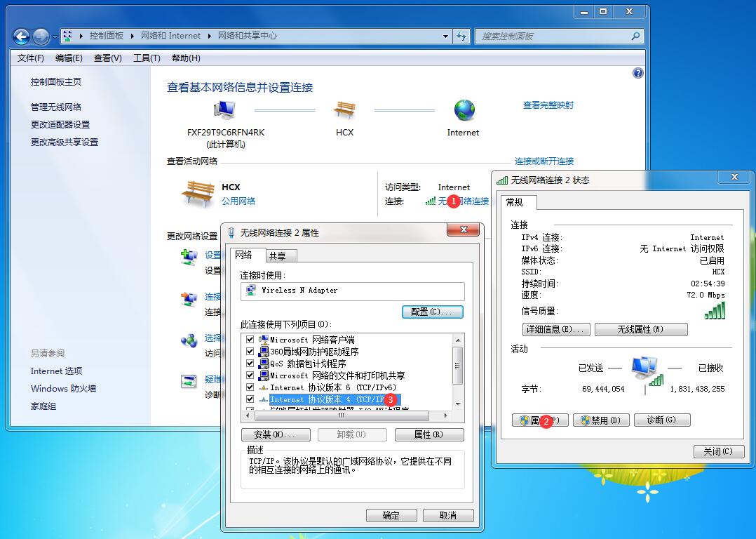The height and width of the screenshot is (539, 756).
Task: Uncheck QoS 数据包计划程序
Action: [250, 364]
